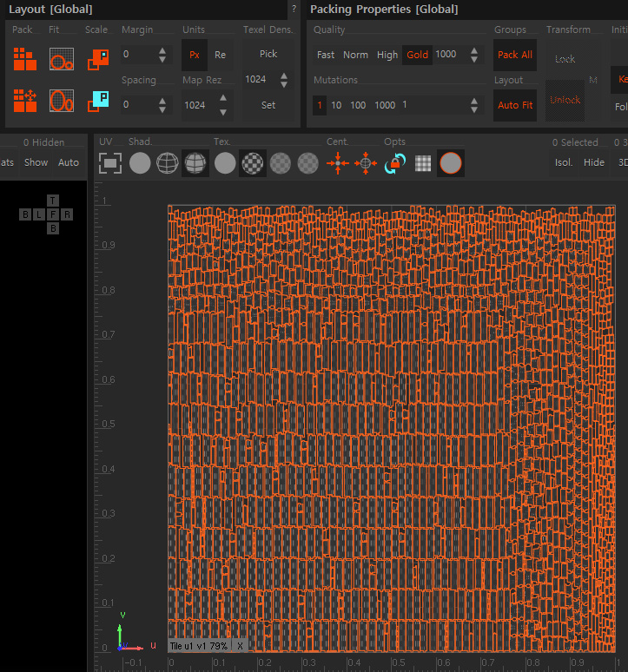The height and width of the screenshot is (672, 628).
Task: Toggle the orange-ringed circle option
Action: 451,163
